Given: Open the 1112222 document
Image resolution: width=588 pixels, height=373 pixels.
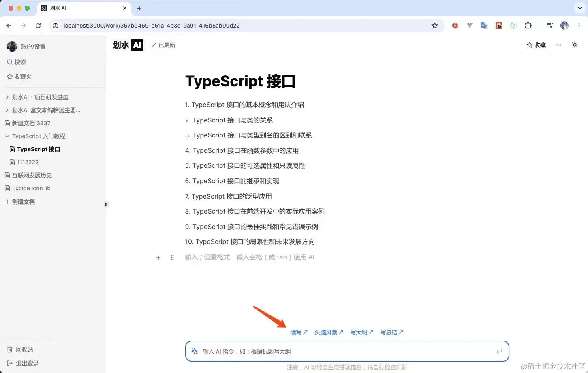Looking at the screenshot, I should pos(24,162).
